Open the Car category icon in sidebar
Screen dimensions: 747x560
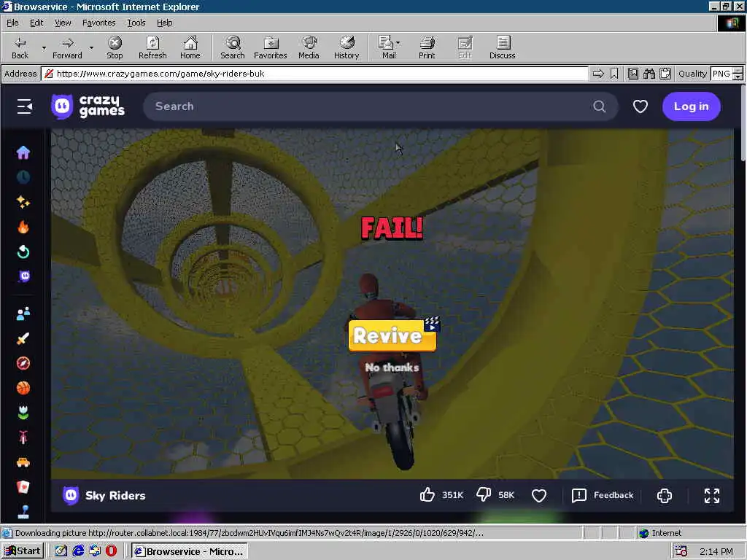coord(23,462)
